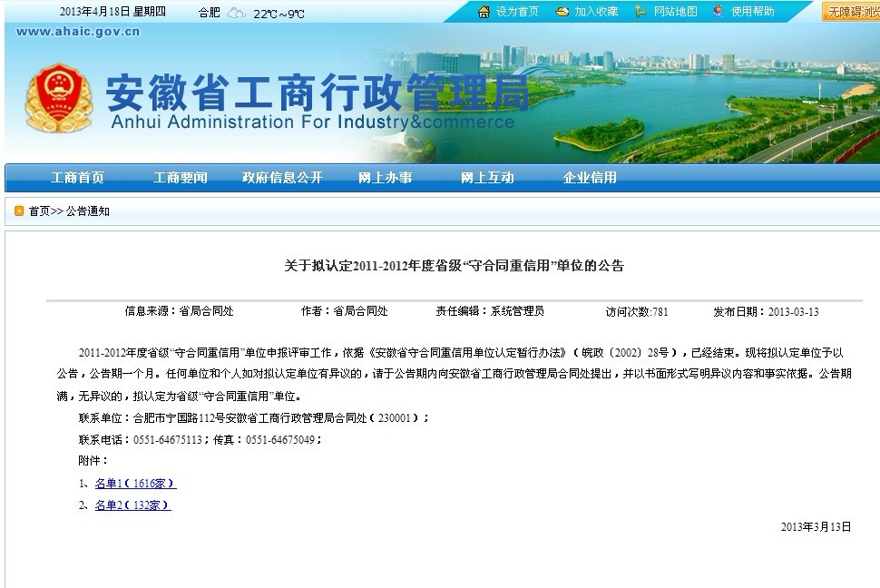Switch to the 网上互动 section
This screenshot has width=880, height=588.
(x=487, y=178)
